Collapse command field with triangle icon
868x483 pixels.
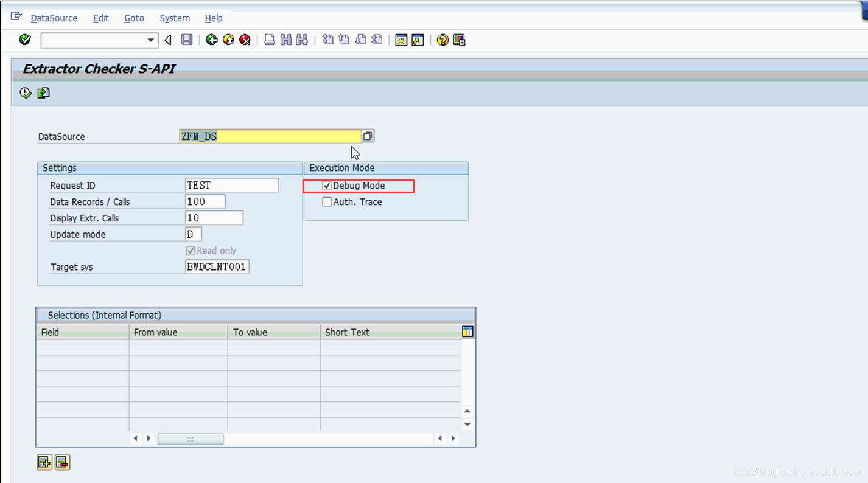(x=168, y=40)
